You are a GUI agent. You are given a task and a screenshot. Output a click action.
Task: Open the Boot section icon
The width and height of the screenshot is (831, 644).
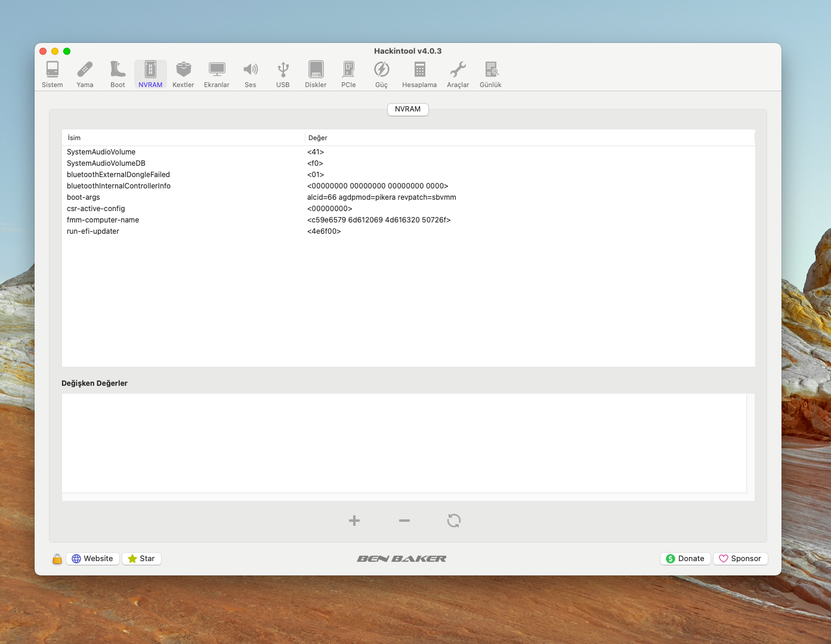pos(118,74)
